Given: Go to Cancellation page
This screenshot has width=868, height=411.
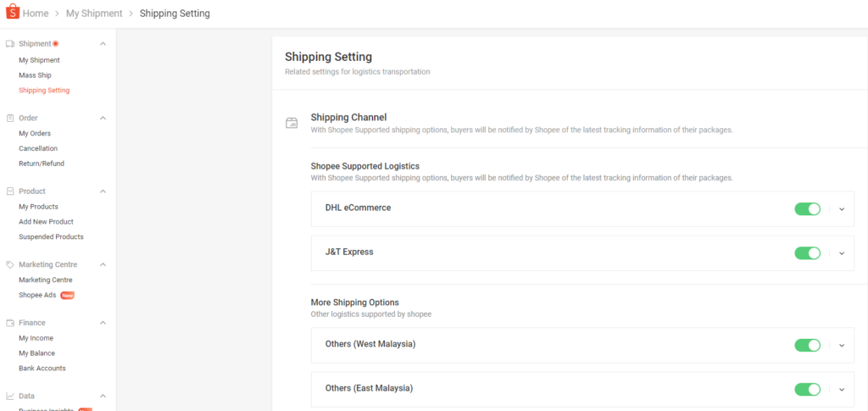Looking at the screenshot, I should click(x=38, y=148).
